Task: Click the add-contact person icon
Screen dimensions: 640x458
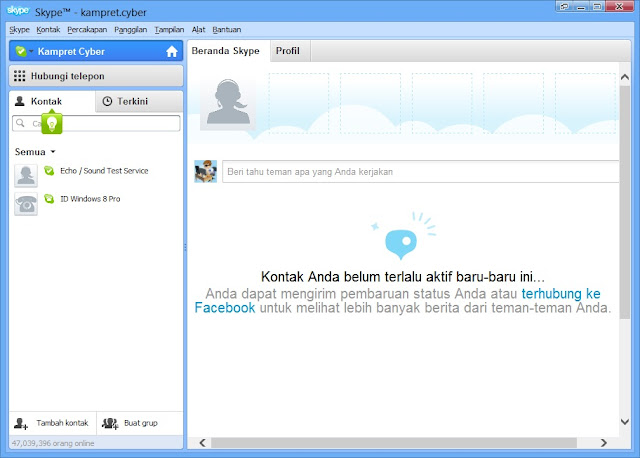Action: click(21, 423)
